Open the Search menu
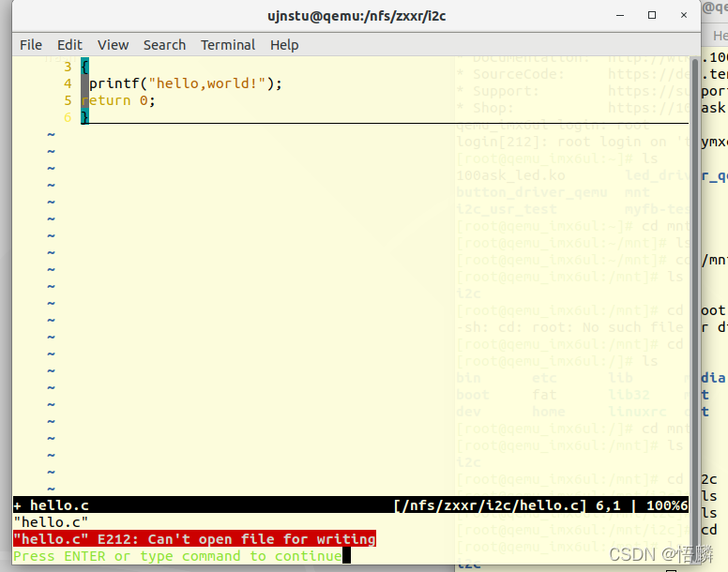Screen dimensions: 728x572 point(164,45)
